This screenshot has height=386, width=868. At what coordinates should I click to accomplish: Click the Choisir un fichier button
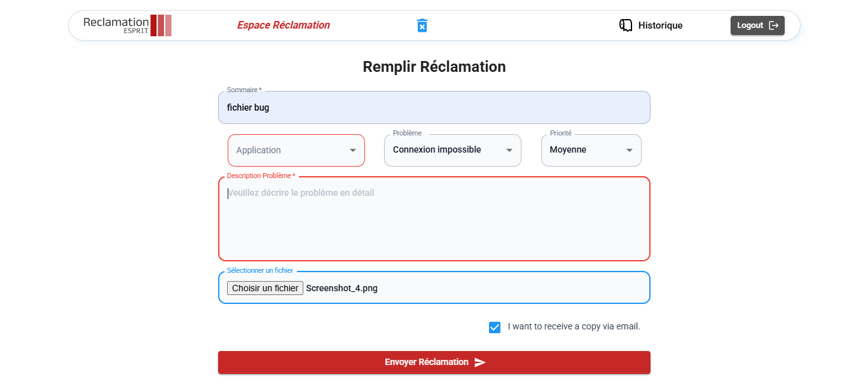coord(265,288)
